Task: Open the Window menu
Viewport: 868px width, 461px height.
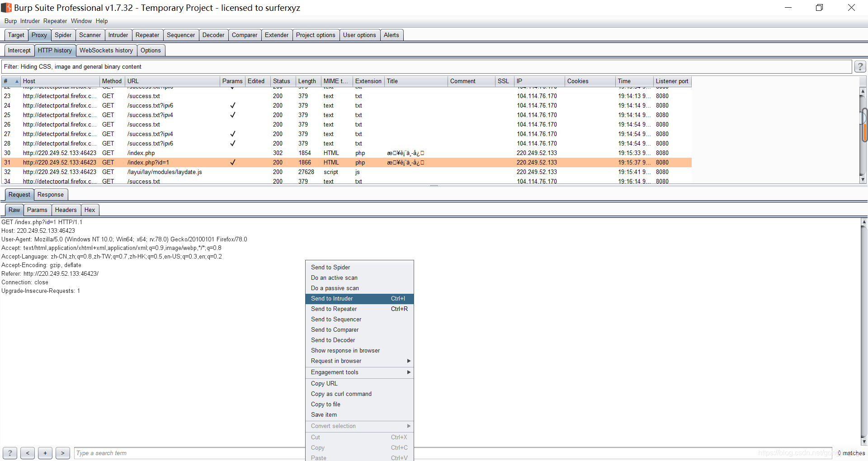Action: (81, 21)
